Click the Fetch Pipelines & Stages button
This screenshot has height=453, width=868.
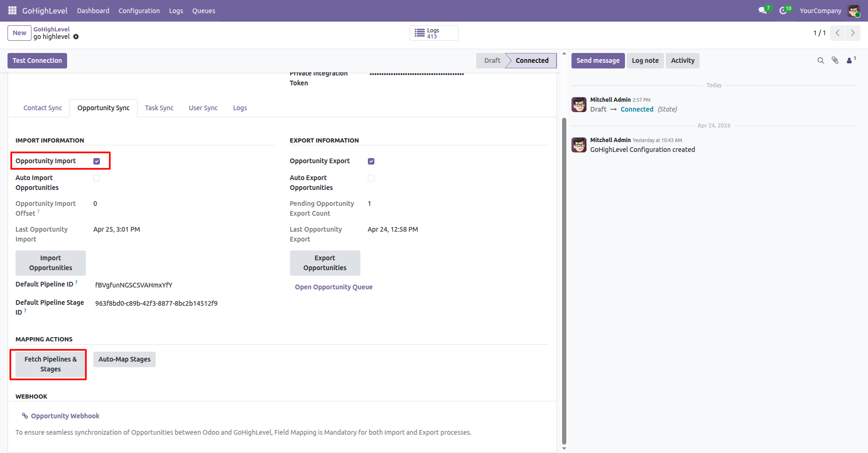tap(51, 364)
